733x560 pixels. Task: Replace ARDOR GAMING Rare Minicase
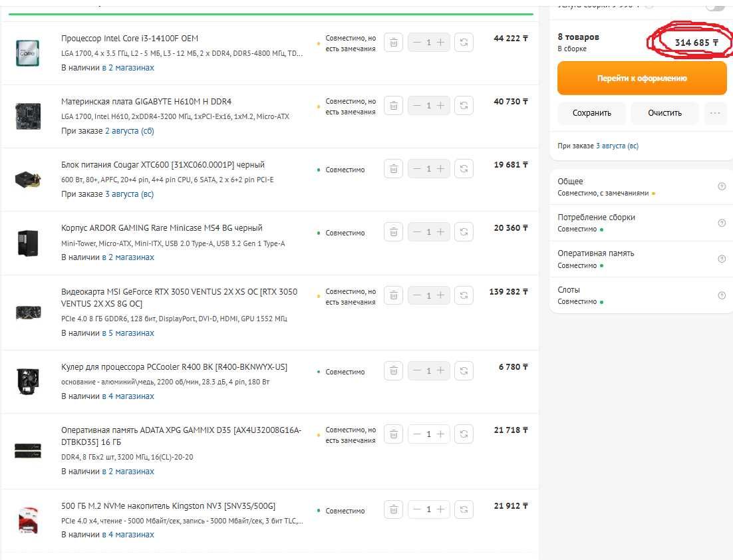click(x=464, y=232)
